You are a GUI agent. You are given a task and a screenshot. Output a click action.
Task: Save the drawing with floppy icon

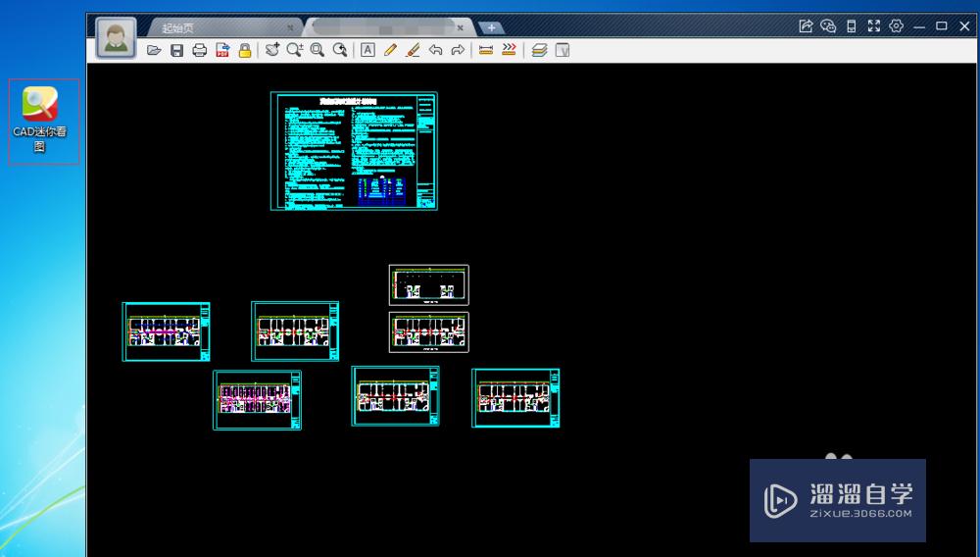coord(176,50)
